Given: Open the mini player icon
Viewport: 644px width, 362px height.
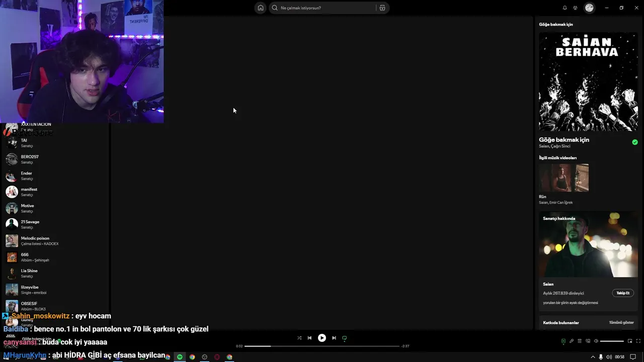Looking at the screenshot, I should click(629, 341).
